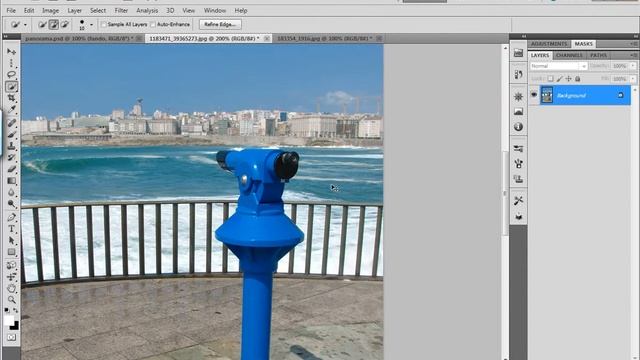Open the History panel from the dock
The width and height of the screenshot is (640, 360).
click(x=518, y=75)
